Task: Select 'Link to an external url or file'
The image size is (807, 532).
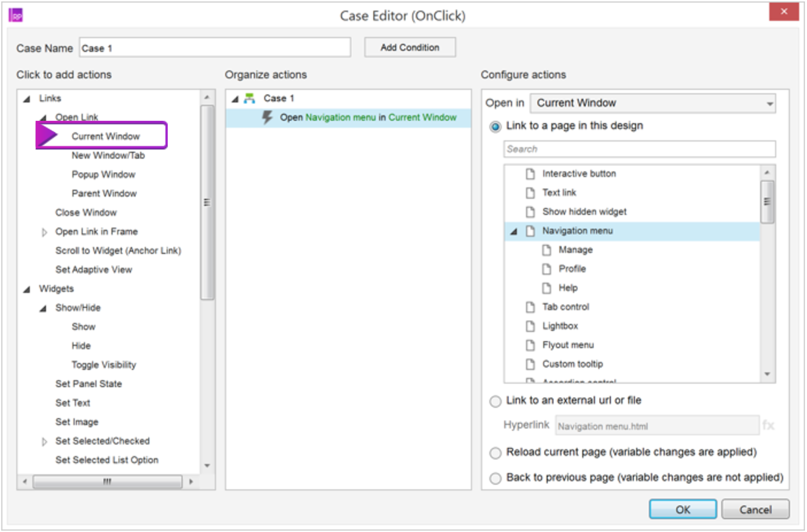Action: [x=496, y=401]
